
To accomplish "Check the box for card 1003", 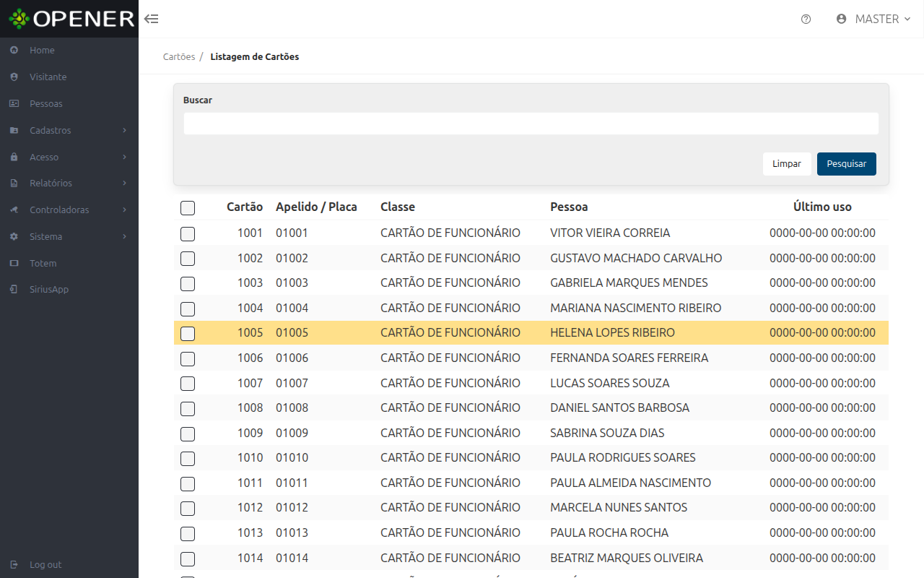I will pyautogui.click(x=188, y=283).
